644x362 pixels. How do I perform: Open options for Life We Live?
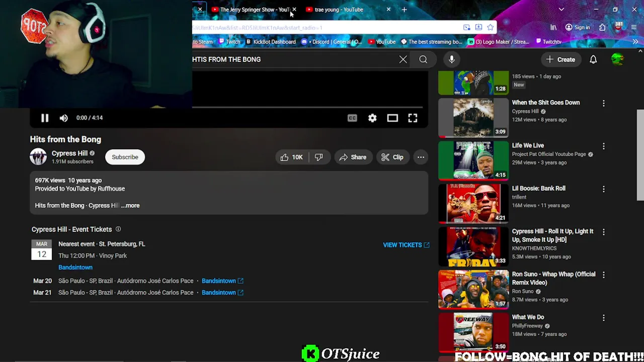point(603,146)
